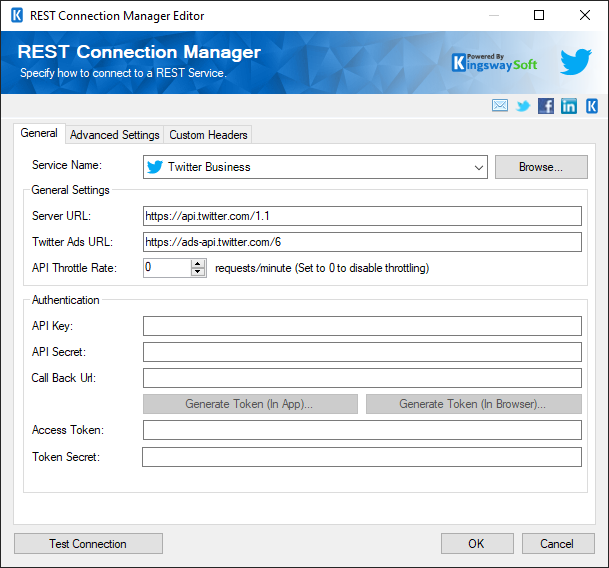Click the 'Authentication' group label
This screenshot has width=609, height=568.
click(66, 300)
